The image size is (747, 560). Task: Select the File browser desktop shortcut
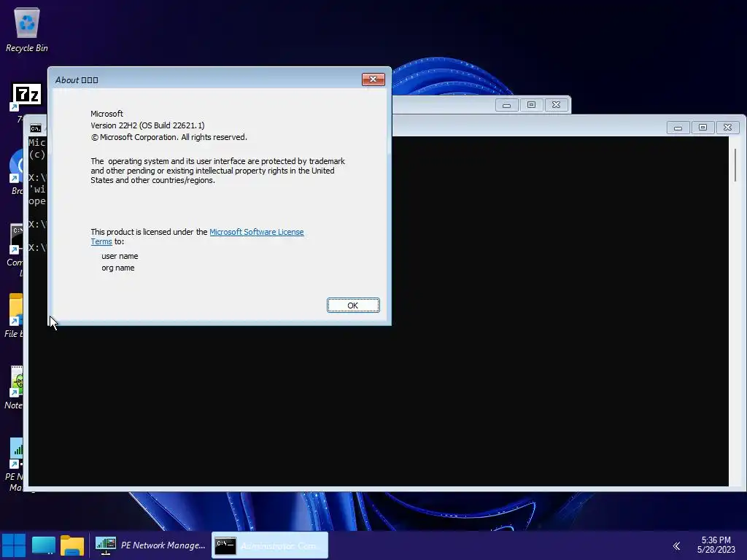coord(15,316)
